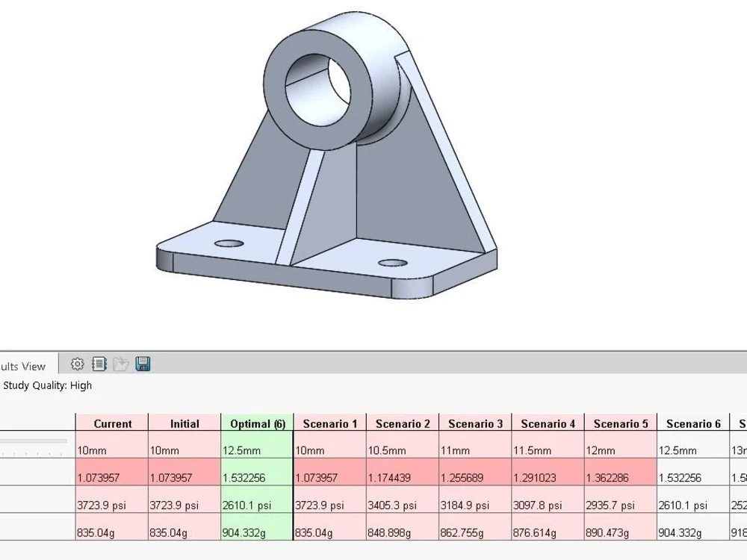The width and height of the screenshot is (747, 560).
Task: Click 904.332g under Scenario 6
Action: (x=693, y=526)
